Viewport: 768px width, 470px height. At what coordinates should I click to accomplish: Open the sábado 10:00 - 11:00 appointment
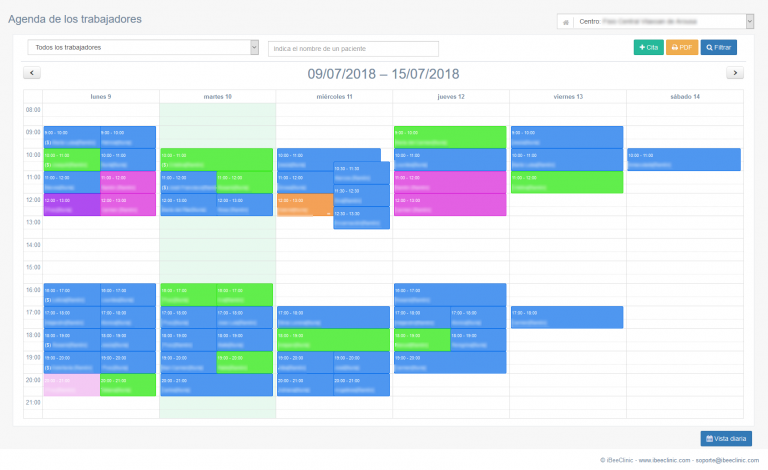coord(683,159)
